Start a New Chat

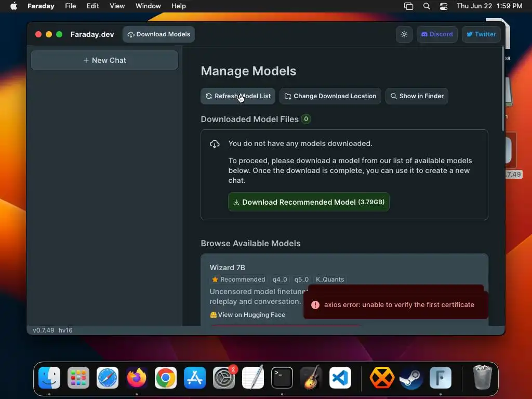(104, 60)
